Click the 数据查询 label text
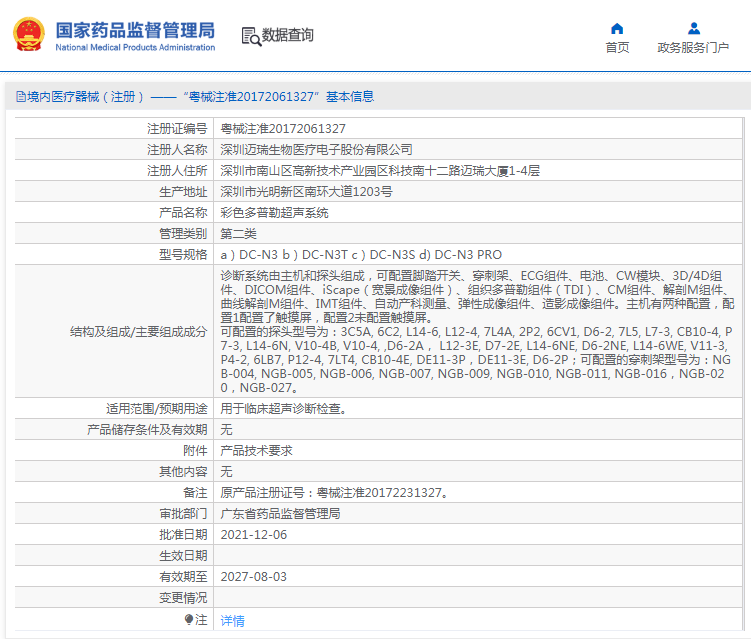The height and width of the screenshot is (639, 751). click(288, 36)
